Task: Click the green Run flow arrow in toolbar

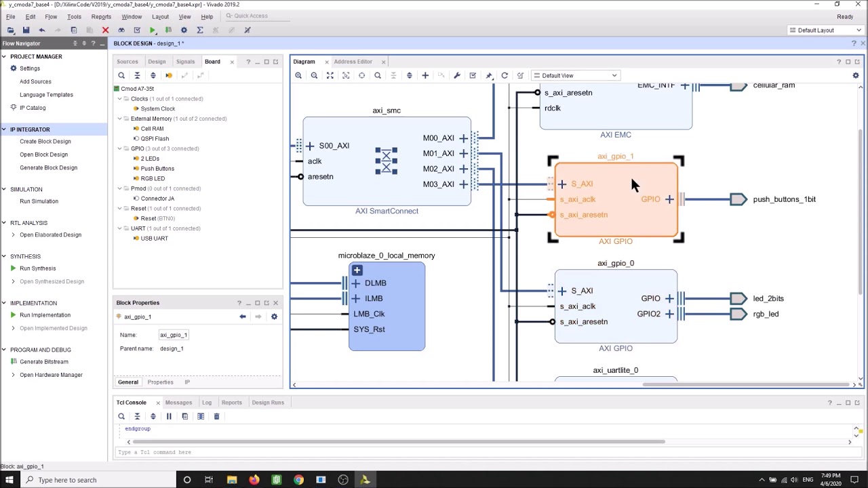Action: [x=153, y=30]
